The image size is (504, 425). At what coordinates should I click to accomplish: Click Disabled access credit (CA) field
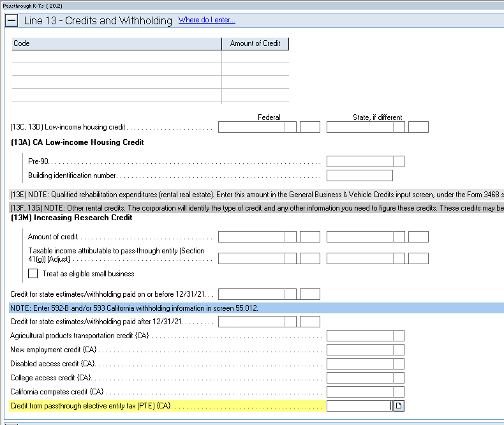pos(360,364)
